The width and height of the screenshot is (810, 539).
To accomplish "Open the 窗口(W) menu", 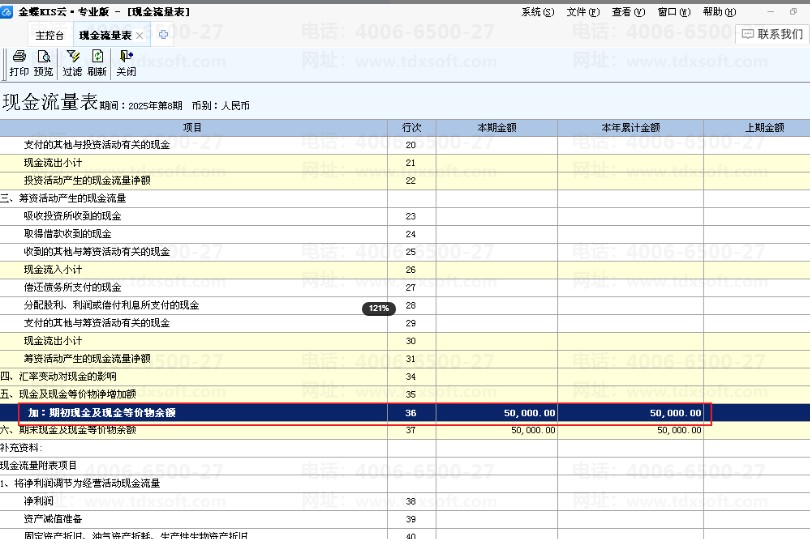I will click(x=674, y=11).
